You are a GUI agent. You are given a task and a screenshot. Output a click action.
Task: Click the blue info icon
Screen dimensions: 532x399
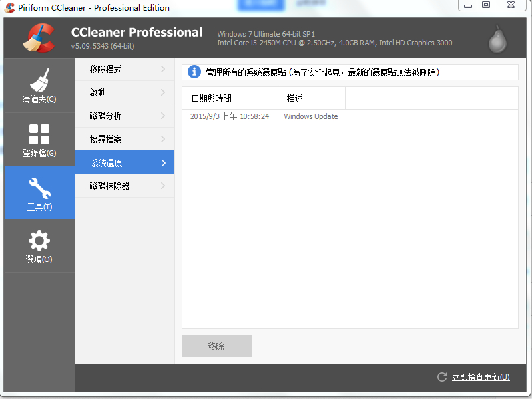pos(194,72)
